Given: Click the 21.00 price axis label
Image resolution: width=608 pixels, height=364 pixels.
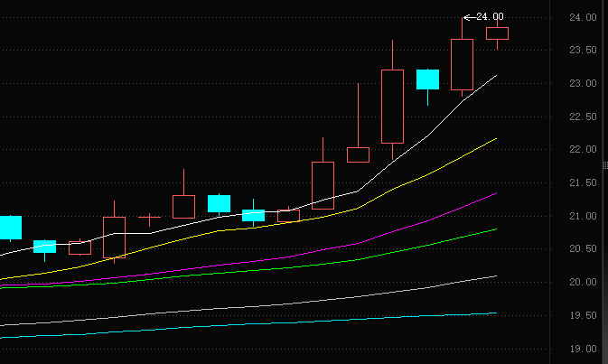Looking at the screenshot, I should 583,216.
